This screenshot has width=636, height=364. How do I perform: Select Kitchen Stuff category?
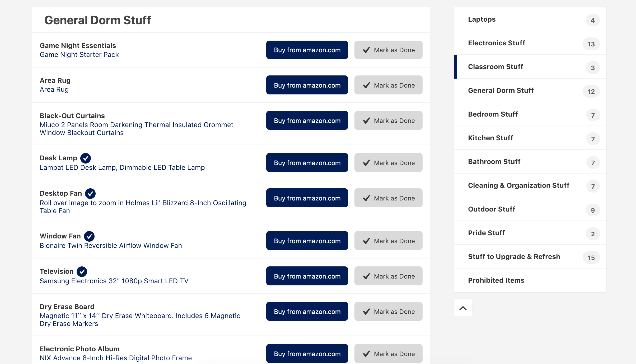click(x=490, y=138)
